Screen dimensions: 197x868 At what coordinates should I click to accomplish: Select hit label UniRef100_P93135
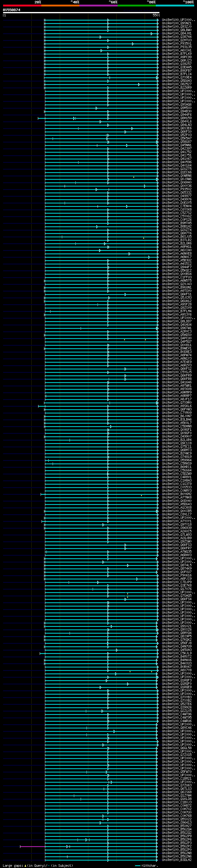(x=176, y=47)
